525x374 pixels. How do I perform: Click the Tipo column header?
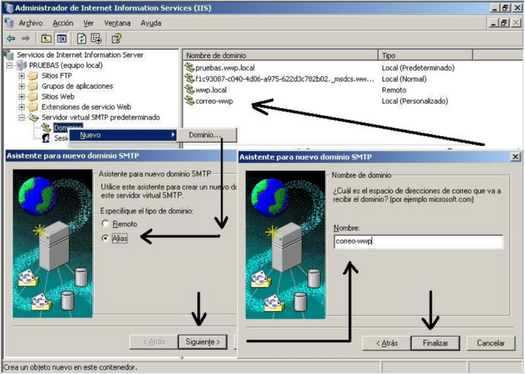click(425, 55)
